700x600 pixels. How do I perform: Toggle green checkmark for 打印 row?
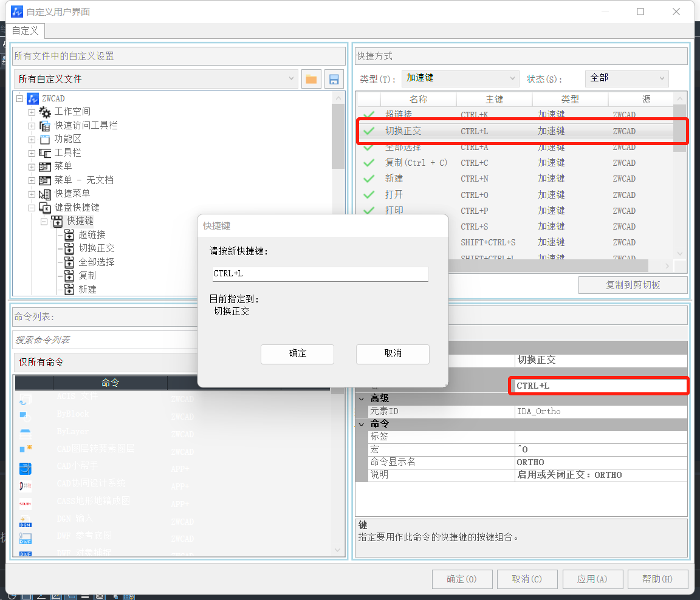point(369,211)
